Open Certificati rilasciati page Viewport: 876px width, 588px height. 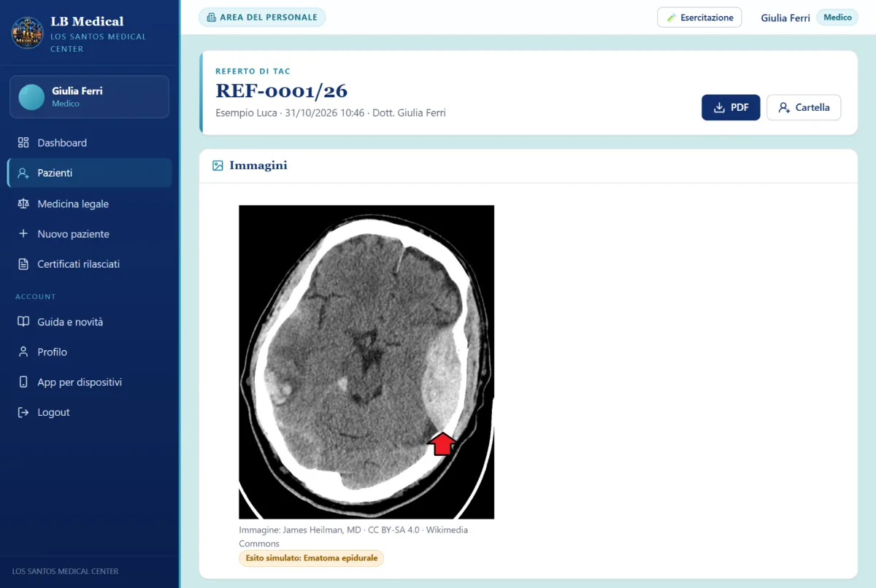click(x=89, y=264)
